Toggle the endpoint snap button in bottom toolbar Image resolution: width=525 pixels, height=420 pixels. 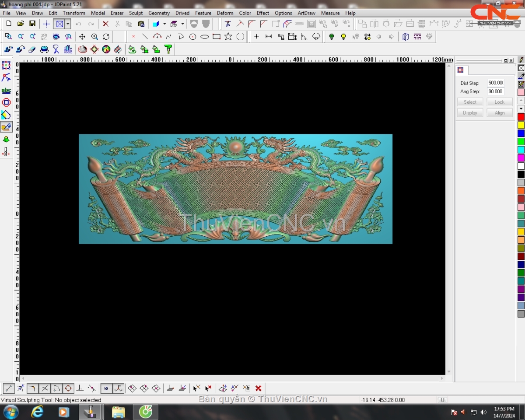8,388
